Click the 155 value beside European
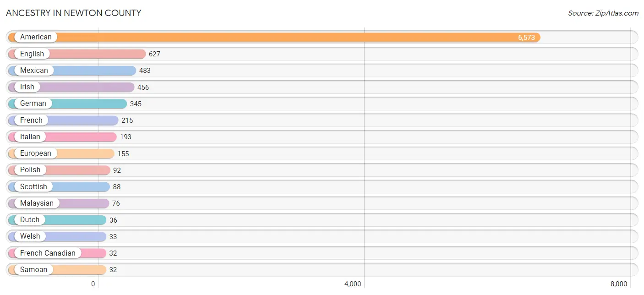This screenshot has height=295, width=644. point(123,153)
